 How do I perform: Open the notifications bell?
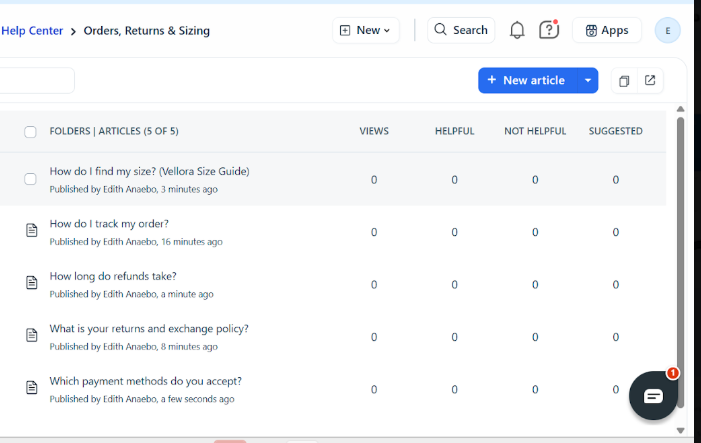(517, 30)
